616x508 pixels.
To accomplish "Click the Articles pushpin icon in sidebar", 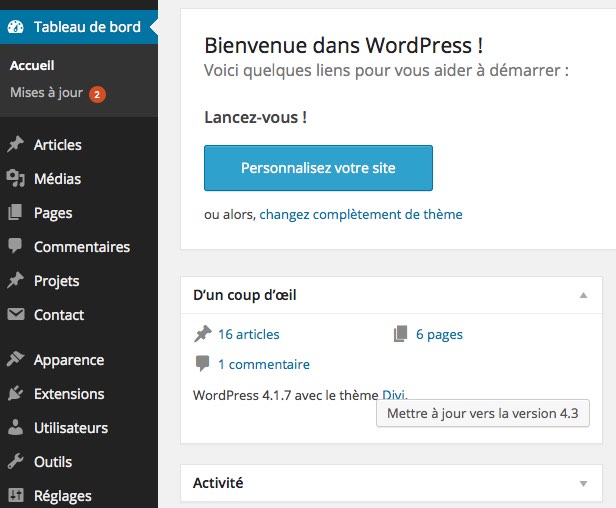I will click(x=15, y=144).
